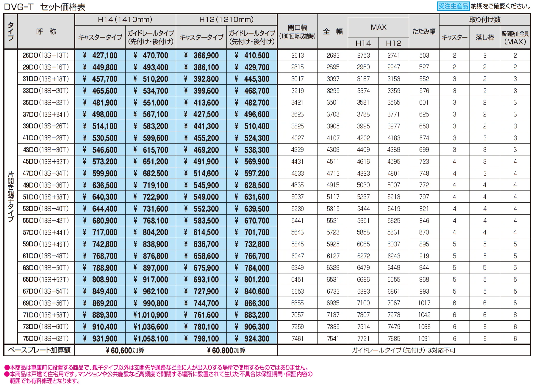Click the price "¥597,200"
Image resolution: width=535 pixels, height=392 pixels.
tap(252, 173)
